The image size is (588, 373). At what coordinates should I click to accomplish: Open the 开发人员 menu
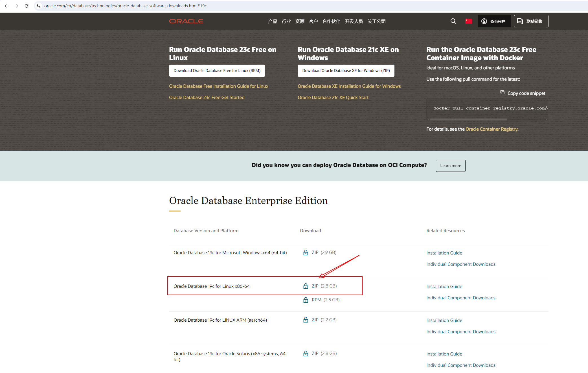(x=354, y=21)
